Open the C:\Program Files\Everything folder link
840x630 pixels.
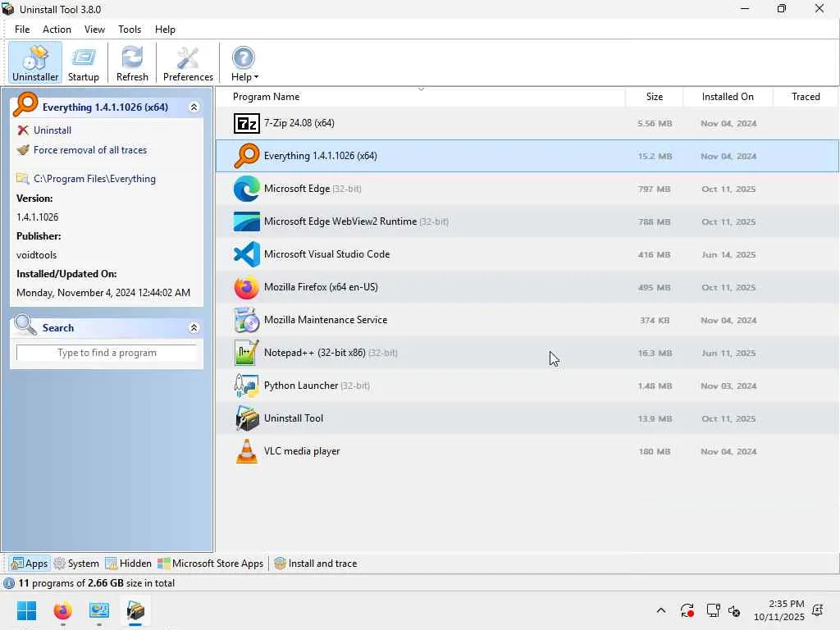click(x=94, y=178)
